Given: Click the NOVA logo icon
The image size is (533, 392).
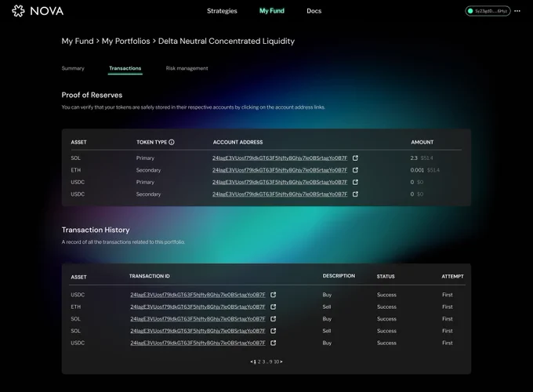Looking at the screenshot, I should pyautogui.click(x=18, y=11).
